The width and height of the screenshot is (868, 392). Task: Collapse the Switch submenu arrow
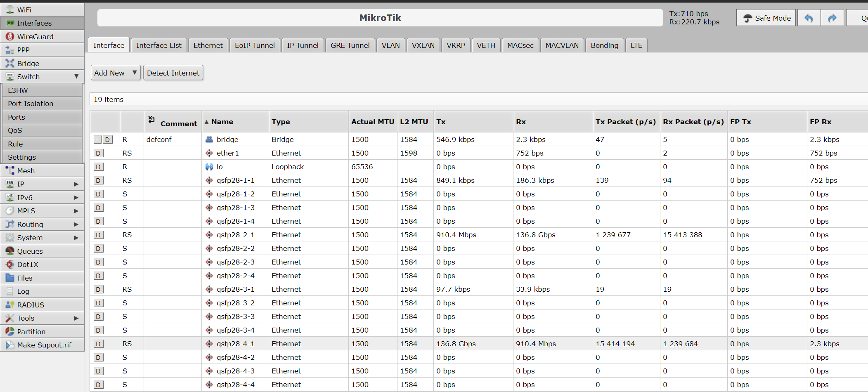[x=76, y=76]
